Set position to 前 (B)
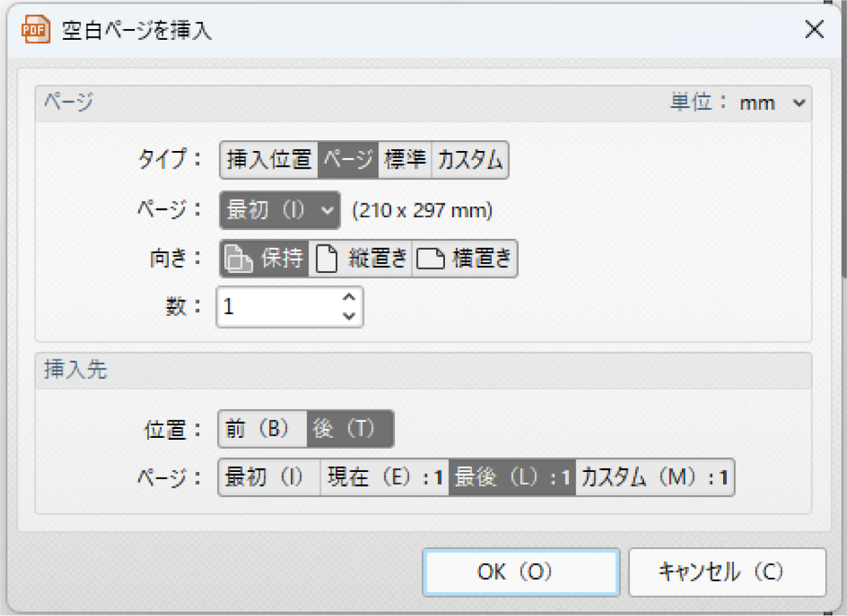The height and width of the screenshot is (616, 847). [262, 429]
